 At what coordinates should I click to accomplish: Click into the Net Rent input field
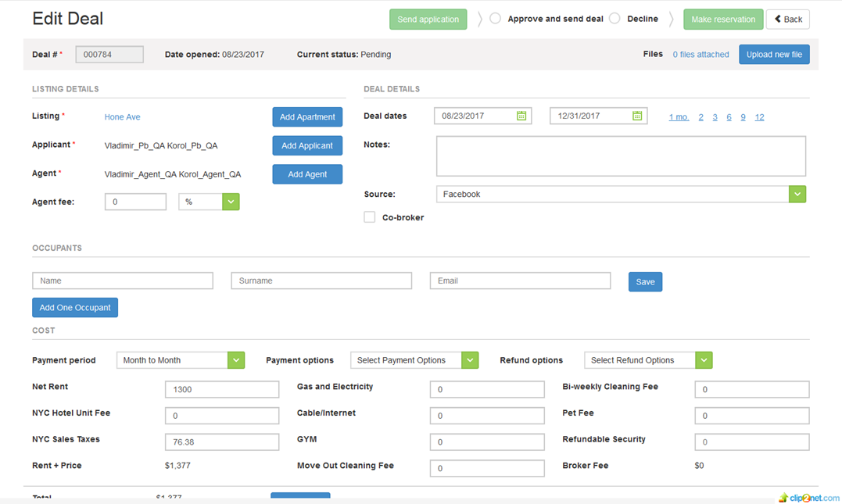point(222,389)
